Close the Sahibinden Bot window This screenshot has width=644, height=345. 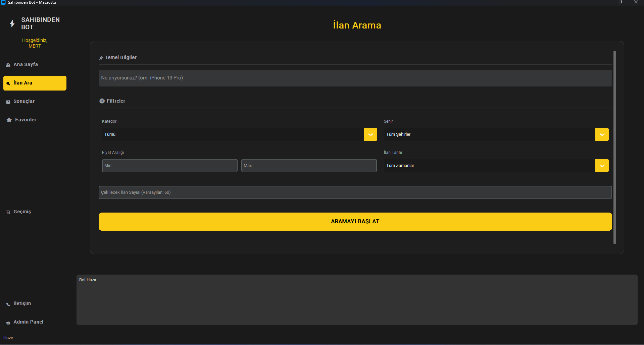(x=636, y=2)
